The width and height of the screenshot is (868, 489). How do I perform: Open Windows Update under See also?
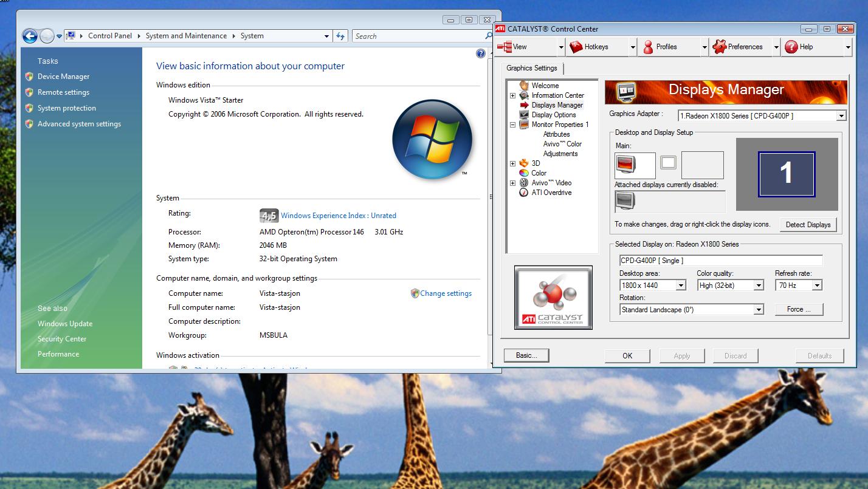pyautogui.click(x=65, y=324)
